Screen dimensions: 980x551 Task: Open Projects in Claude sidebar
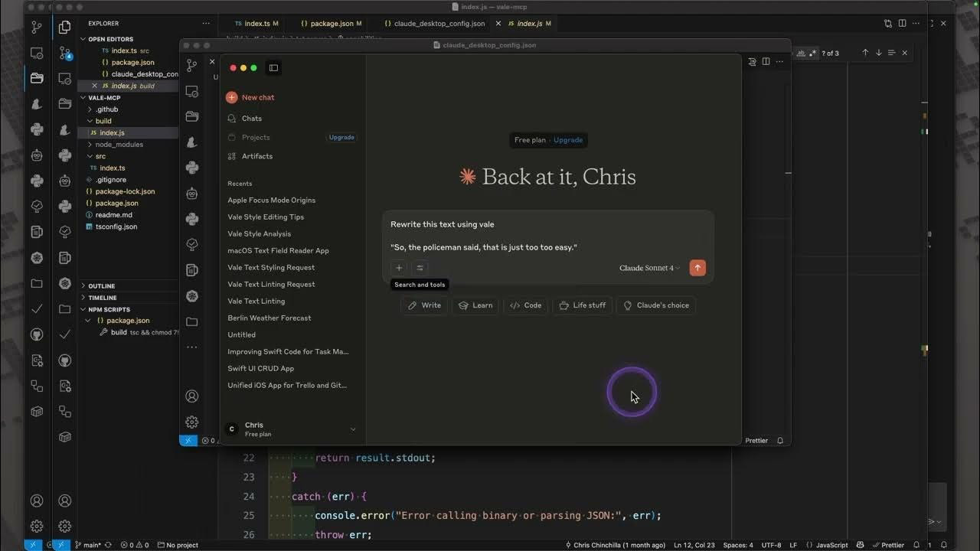pos(249,137)
